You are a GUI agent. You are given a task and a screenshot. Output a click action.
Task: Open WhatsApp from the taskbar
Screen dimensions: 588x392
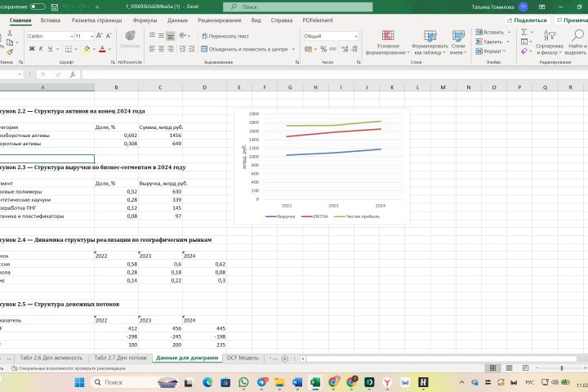[x=243, y=382]
